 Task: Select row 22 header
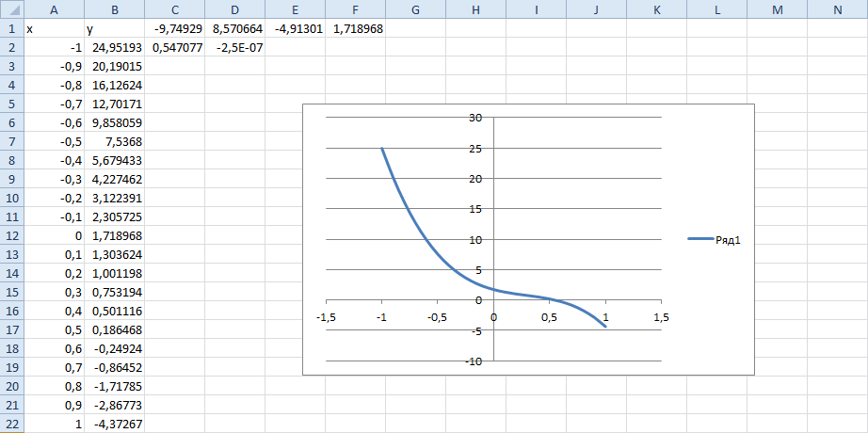[x=11, y=425]
